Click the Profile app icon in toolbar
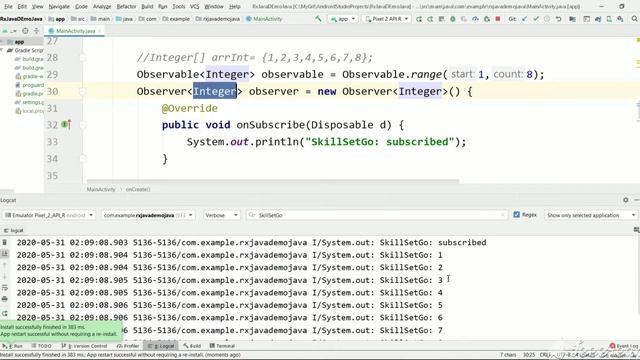Viewport: 640px width, 360px height. pos(476,19)
